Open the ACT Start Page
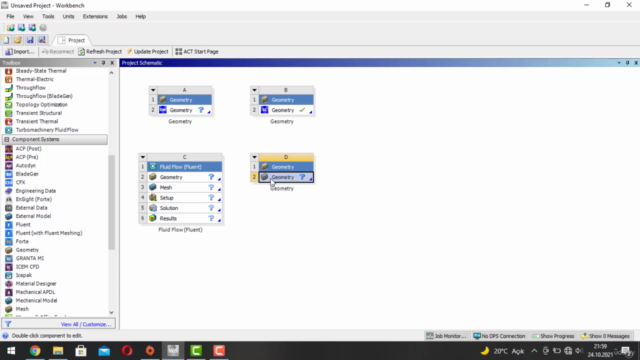 pyautogui.click(x=197, y=51)
